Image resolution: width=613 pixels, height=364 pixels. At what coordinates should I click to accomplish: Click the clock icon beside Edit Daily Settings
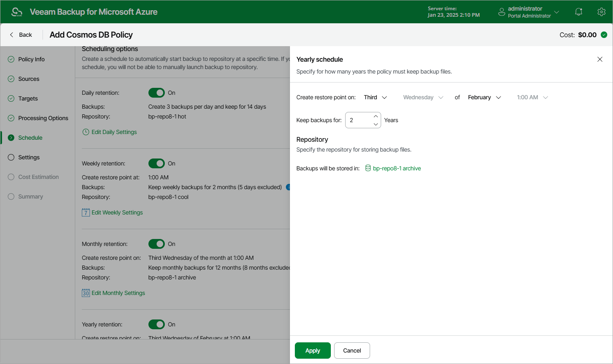[86, 132]
